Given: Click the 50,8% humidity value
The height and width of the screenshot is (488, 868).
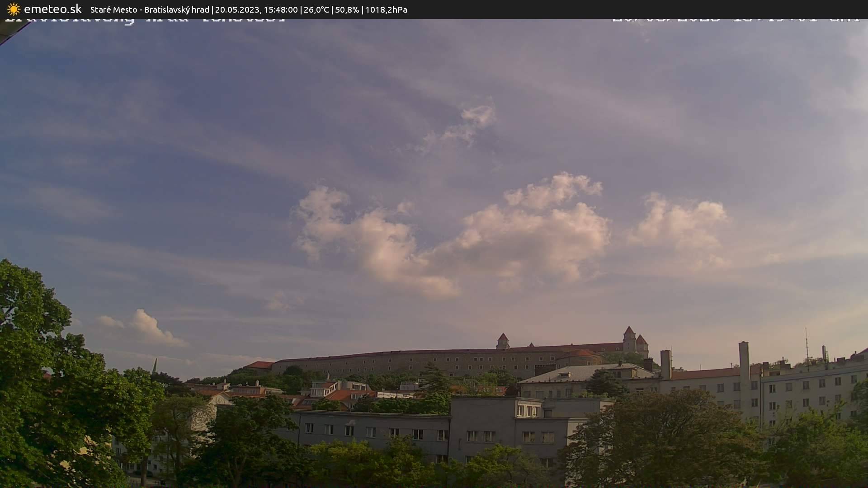Looking at the screenshot, I should tap(347, 9).
